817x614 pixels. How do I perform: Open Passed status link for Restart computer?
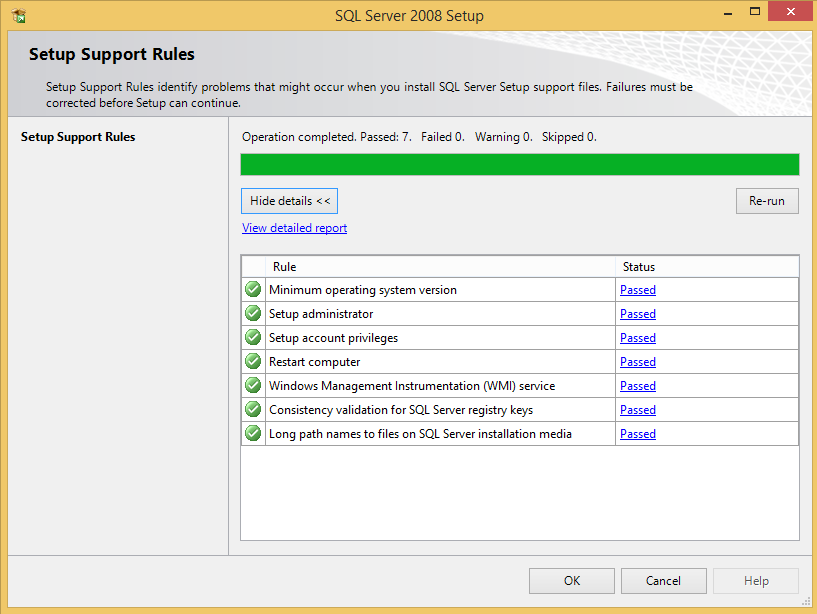[637, 362]
